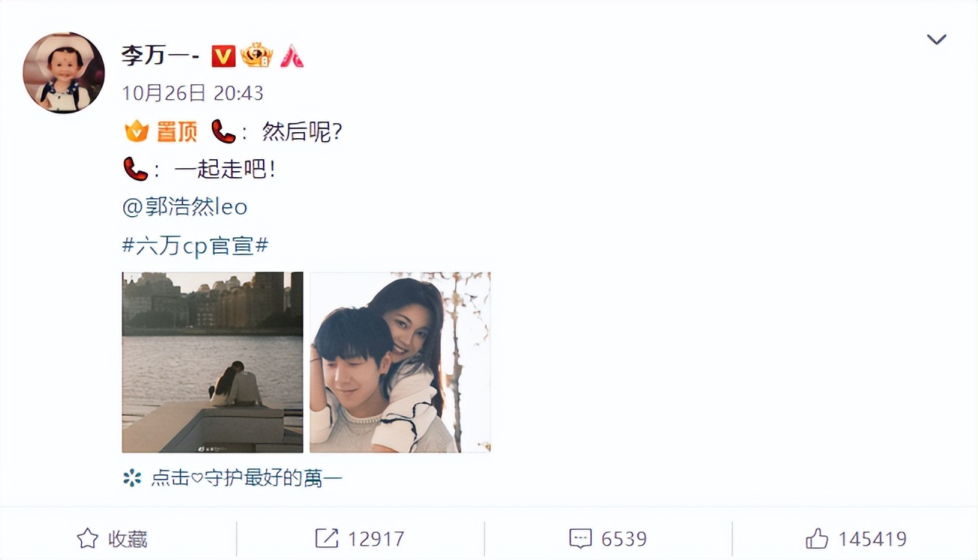This screenshot has height=560, width=978.
Task: Click the red phone emoji before 一起走吧
Action: pos(135,169)
